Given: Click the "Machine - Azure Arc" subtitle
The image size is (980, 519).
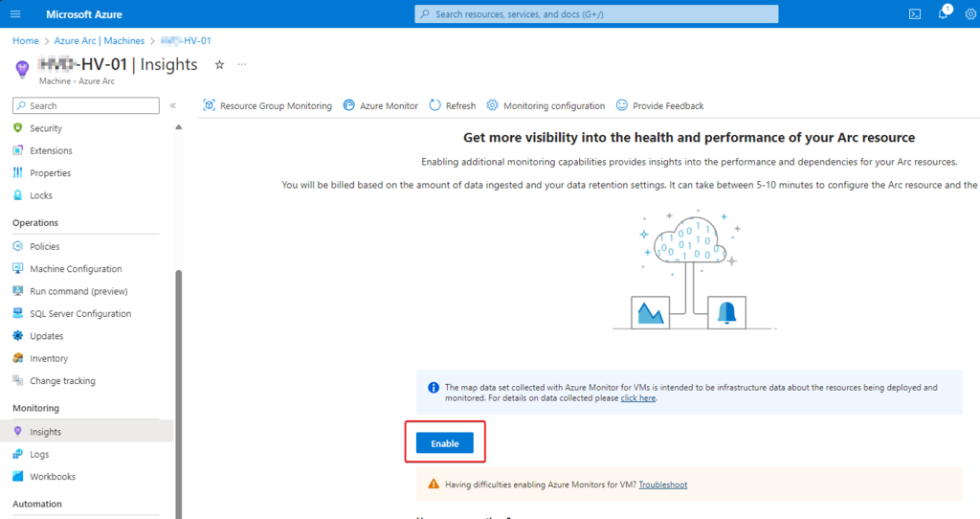Looking at the screenshot, I should (x=77, y=81).
